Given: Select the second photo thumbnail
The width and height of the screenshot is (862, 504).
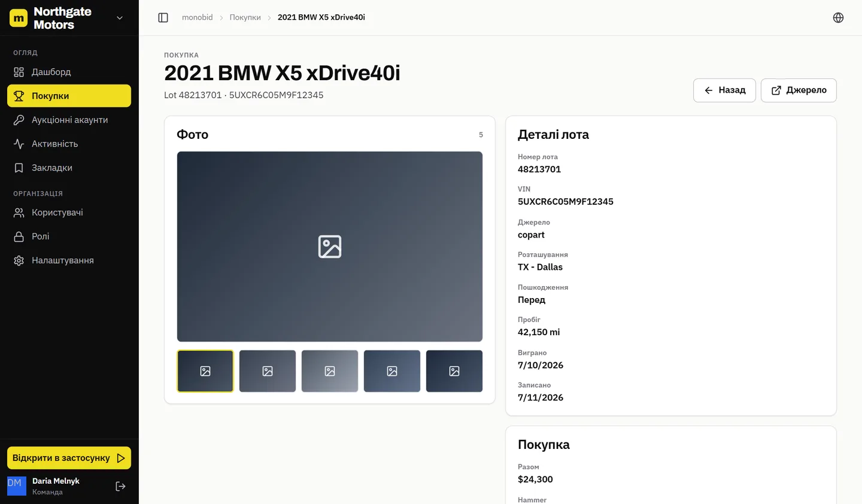Looking at the screenshot, I should coord(268,371).
